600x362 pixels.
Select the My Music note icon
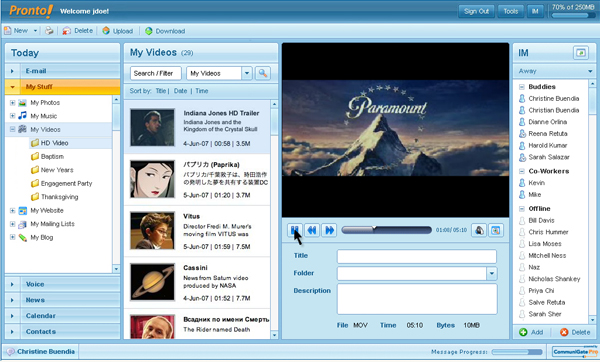point(23,116)
